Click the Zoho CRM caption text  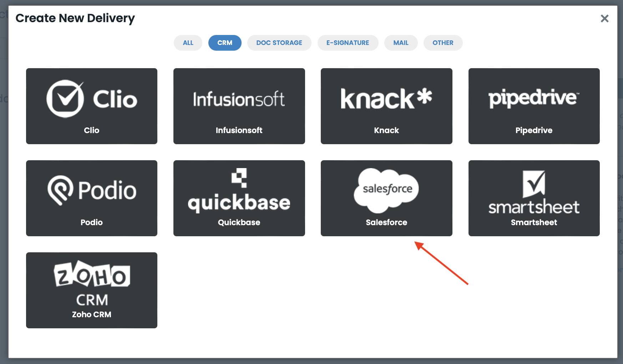[x=92, y=314]
